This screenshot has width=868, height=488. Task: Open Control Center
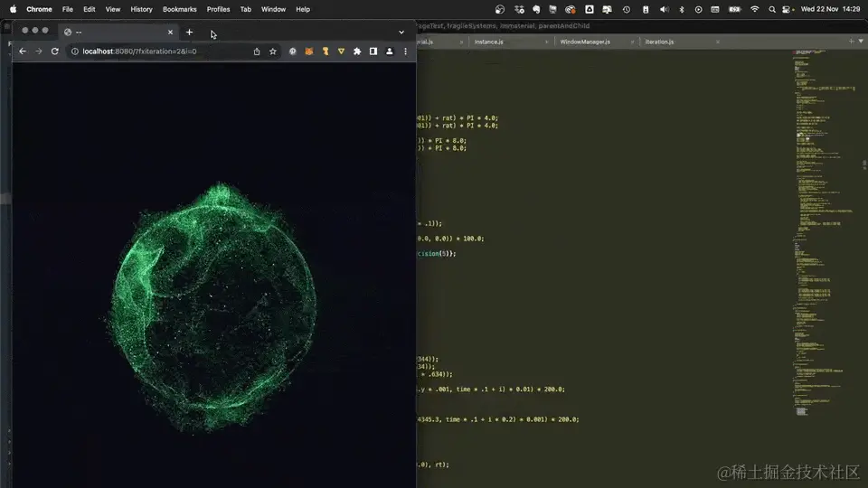[x=788, y=9]
